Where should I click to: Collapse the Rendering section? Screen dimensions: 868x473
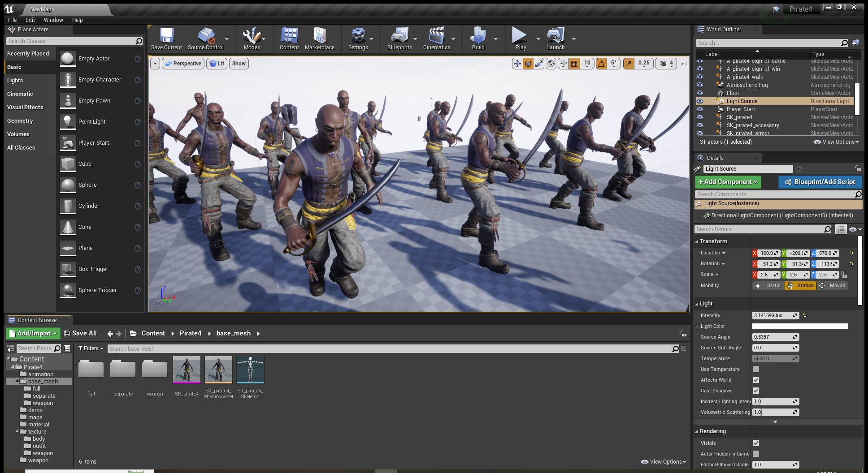(x=697, y=431)
